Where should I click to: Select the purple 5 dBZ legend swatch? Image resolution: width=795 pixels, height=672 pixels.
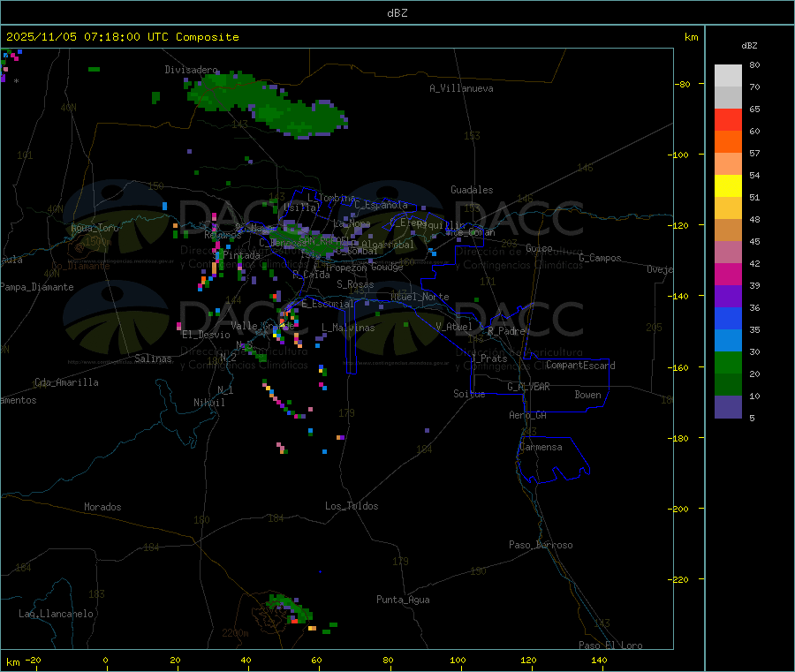tap(728, 406)
